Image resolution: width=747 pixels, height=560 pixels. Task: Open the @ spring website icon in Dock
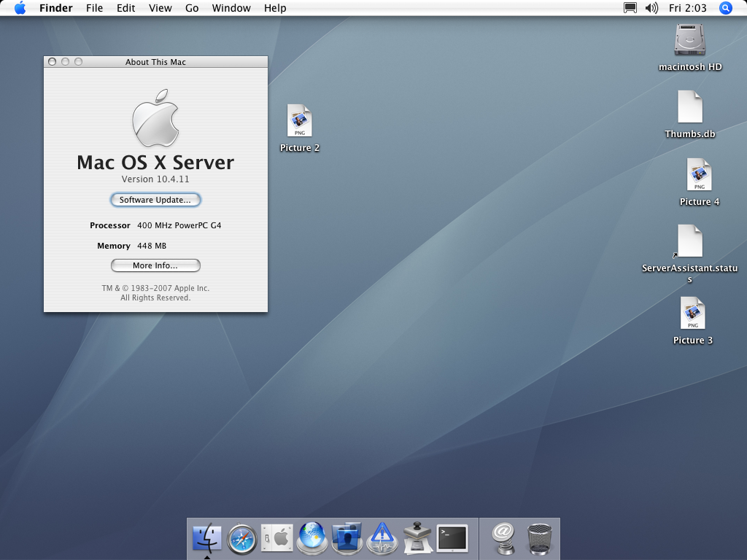coord(503,539)
